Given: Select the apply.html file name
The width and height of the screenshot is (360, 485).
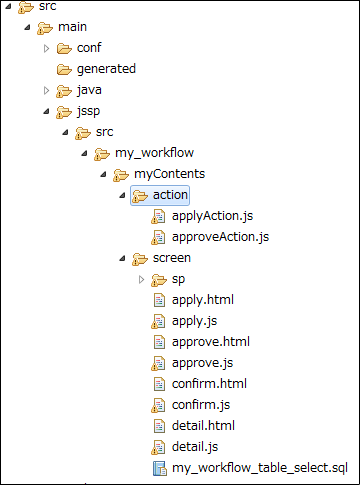Looking at the screenshot, I should pyautogui.click(x=203, y=300).
